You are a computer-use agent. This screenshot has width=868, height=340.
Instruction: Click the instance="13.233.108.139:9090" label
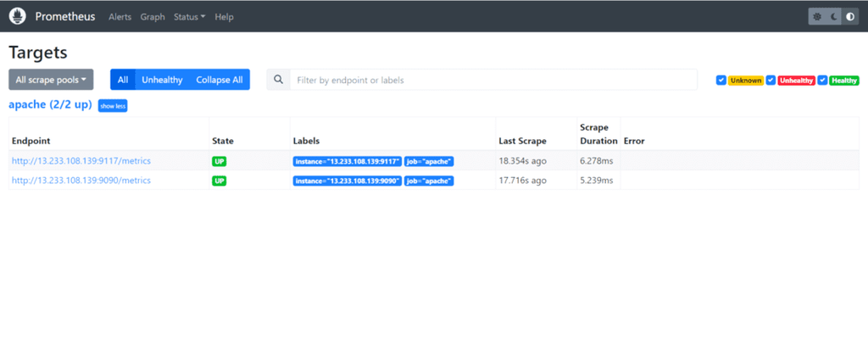coord(347,181)
